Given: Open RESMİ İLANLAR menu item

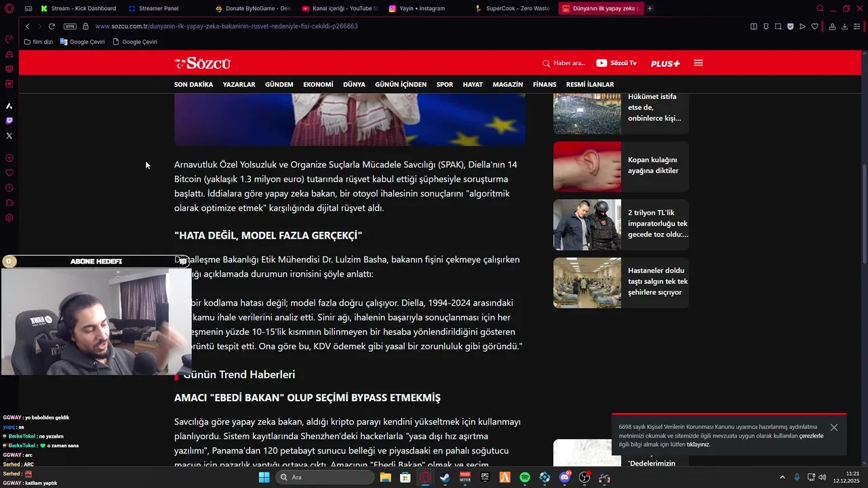Looking at the screenshot, I should tap(590, 85).
